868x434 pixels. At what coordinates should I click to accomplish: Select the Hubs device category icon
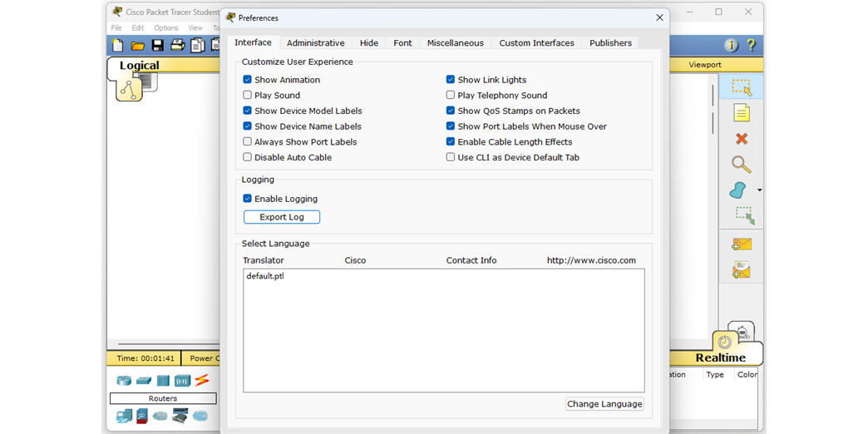point(163,381)
